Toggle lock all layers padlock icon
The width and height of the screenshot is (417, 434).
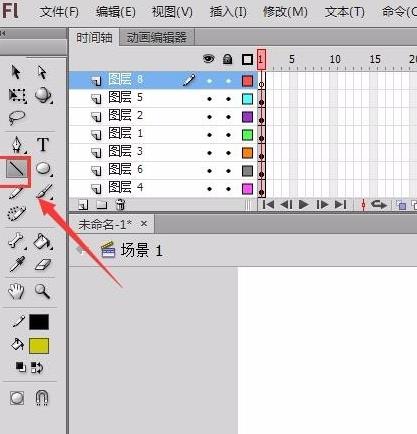(228, 59)
